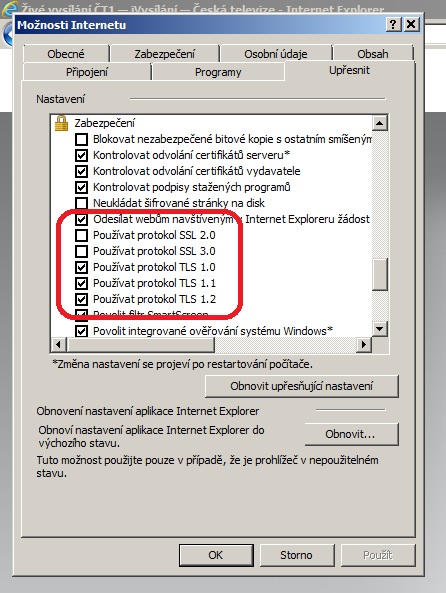Uncheck Kontrolovat odvolání certifikátů vydavatele
This screenshot has width=446, height=593.
[x=81, y=171]
